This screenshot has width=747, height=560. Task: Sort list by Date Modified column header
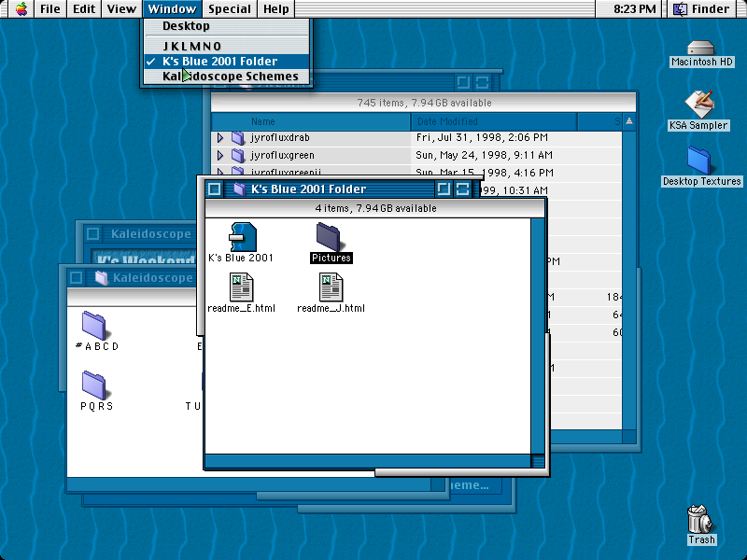pos(494,121)
